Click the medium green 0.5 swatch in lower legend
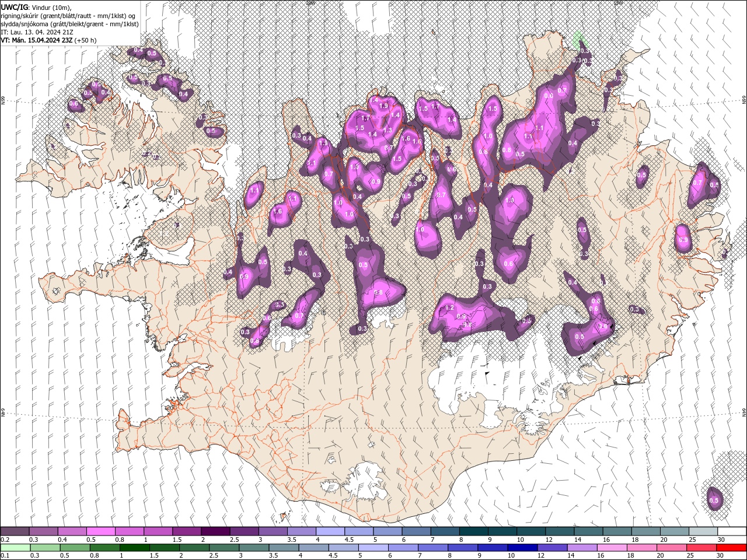The image size is (747, 560). (75, 548)
